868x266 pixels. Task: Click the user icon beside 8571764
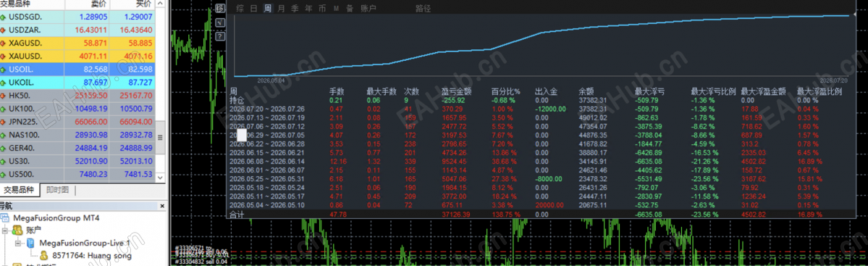(x=43, y=255)
